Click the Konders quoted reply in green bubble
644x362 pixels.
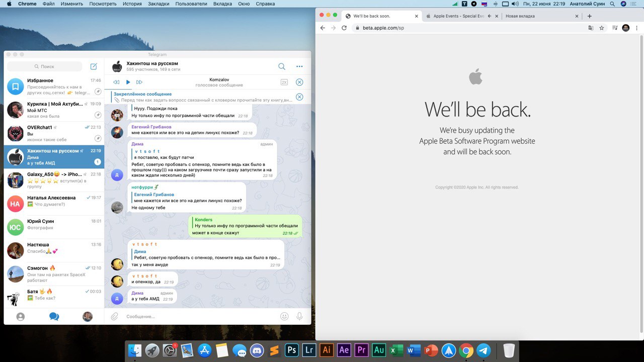click(247, 223)
